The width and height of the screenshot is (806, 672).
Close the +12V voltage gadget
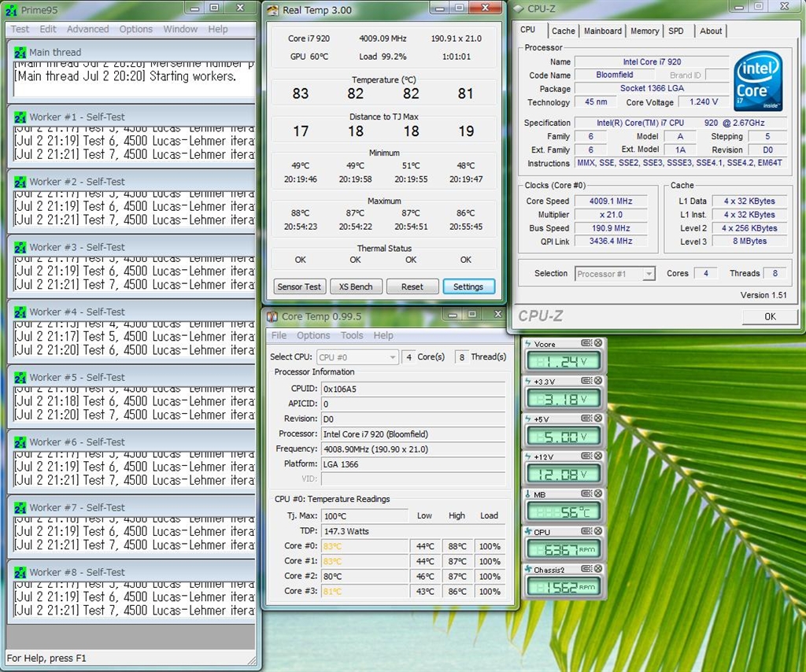598,456
